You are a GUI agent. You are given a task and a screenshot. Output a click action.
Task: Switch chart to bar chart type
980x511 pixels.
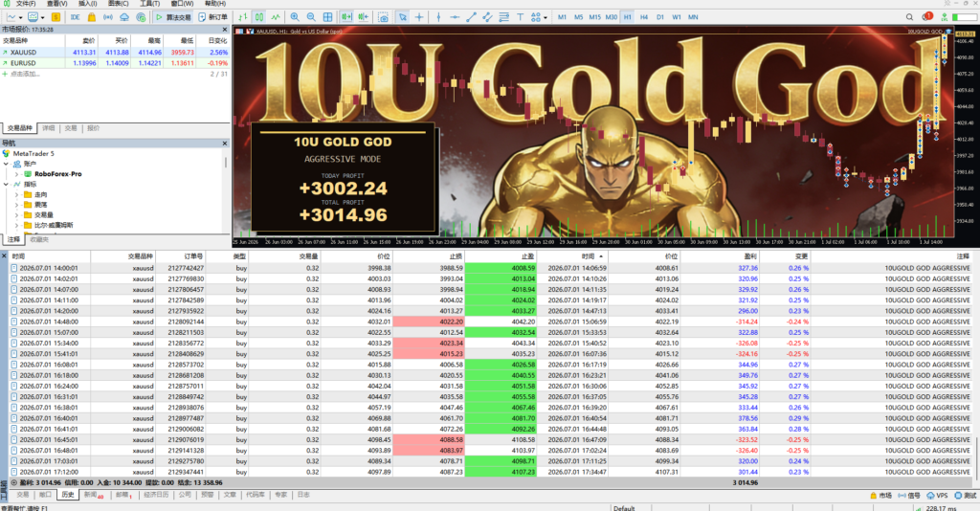242,17
